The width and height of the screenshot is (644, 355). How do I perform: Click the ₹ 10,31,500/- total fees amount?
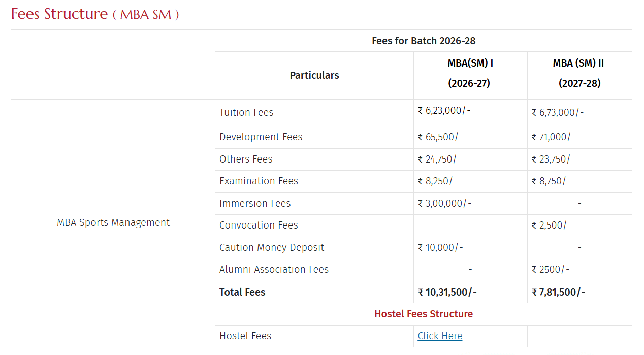click(x=447, y=293)
